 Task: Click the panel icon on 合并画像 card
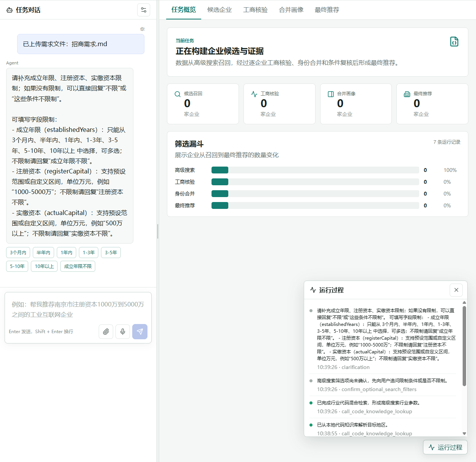click(331, 94)
